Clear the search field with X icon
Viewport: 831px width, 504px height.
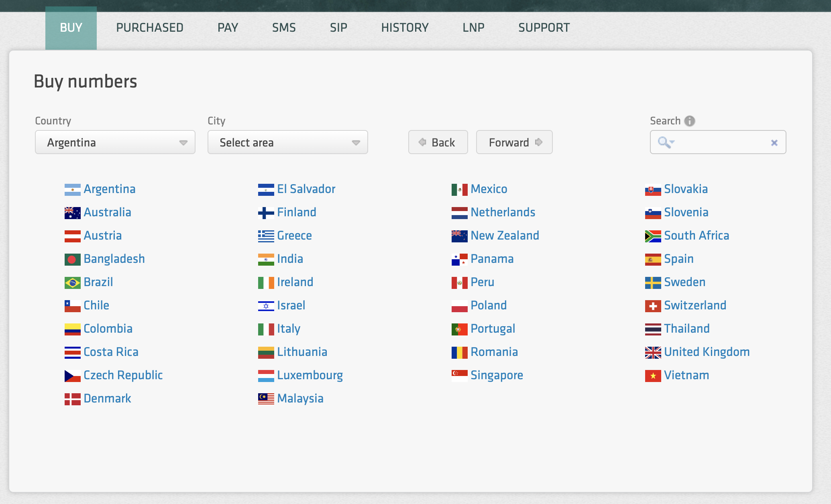[774, 142]
